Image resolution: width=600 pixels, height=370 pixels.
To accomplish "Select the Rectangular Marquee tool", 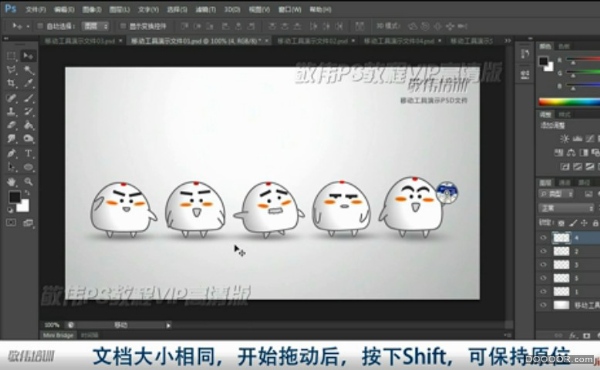I will coord(11,56).
